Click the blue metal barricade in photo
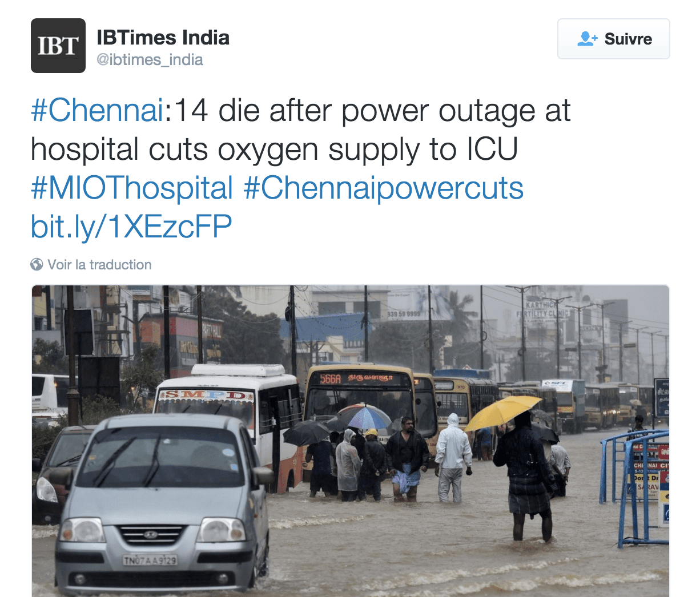This screenshot has width=700, height=597. pyautogui.click(x=634, y=485)
